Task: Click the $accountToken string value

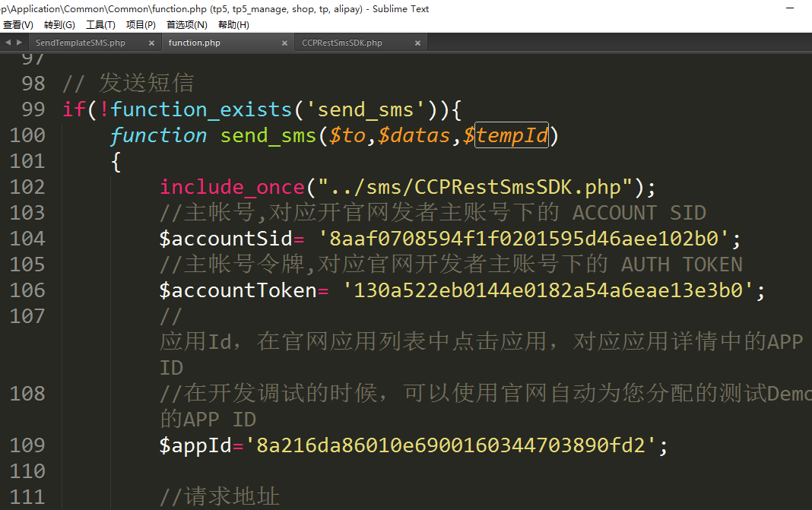Action: [x=554, y=290]
